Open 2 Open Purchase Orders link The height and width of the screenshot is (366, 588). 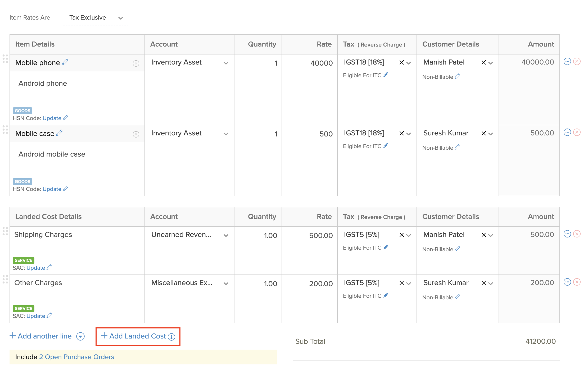click(77, 357)
